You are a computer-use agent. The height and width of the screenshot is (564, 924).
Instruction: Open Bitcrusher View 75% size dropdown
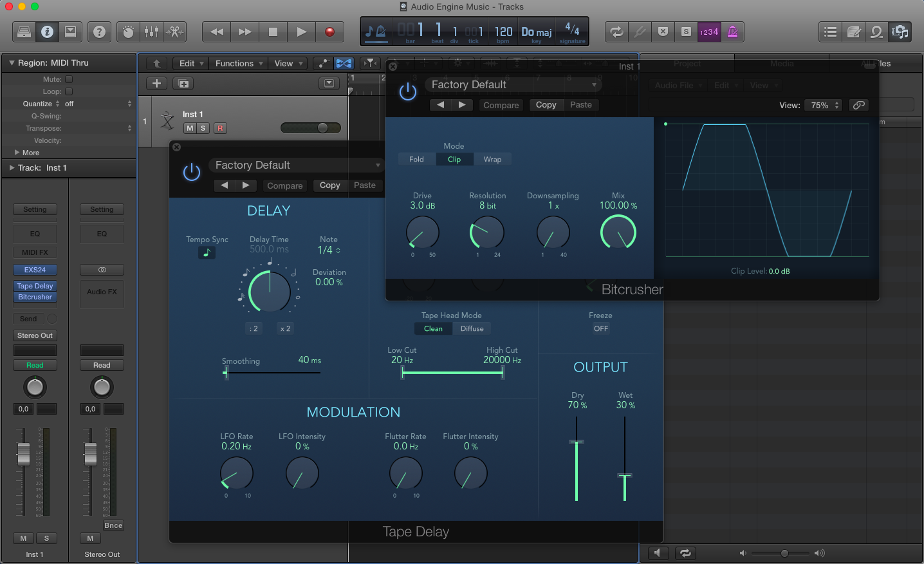click(824, 105)
